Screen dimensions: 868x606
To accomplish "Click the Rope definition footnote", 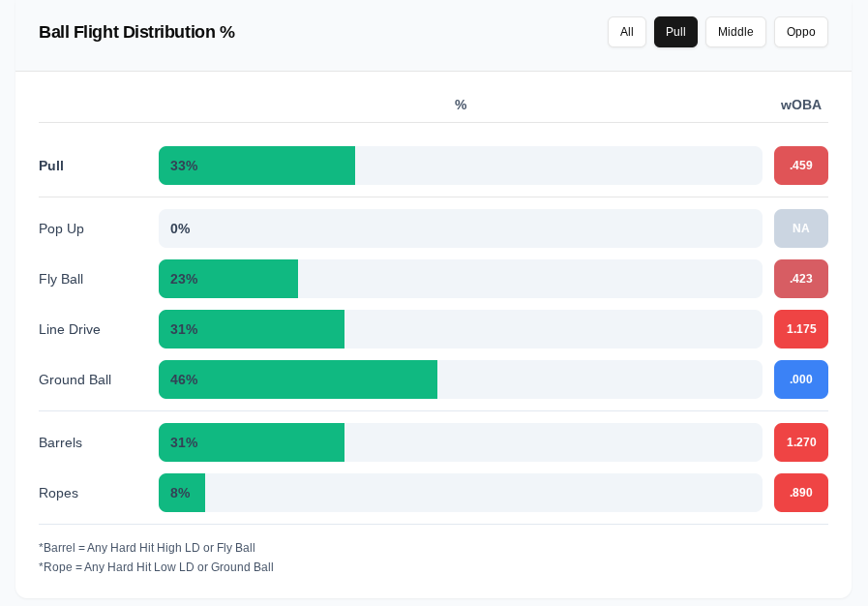I will tap(156, 567).
